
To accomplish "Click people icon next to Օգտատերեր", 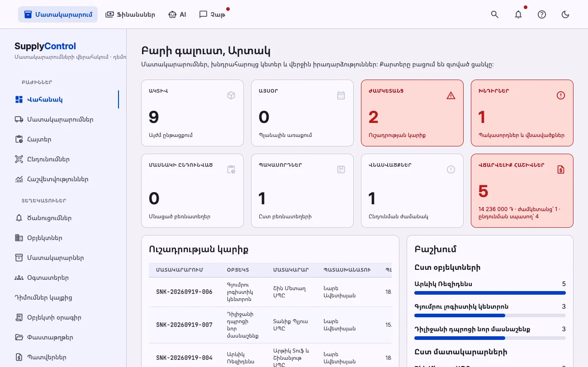I will tap(19, 278).
